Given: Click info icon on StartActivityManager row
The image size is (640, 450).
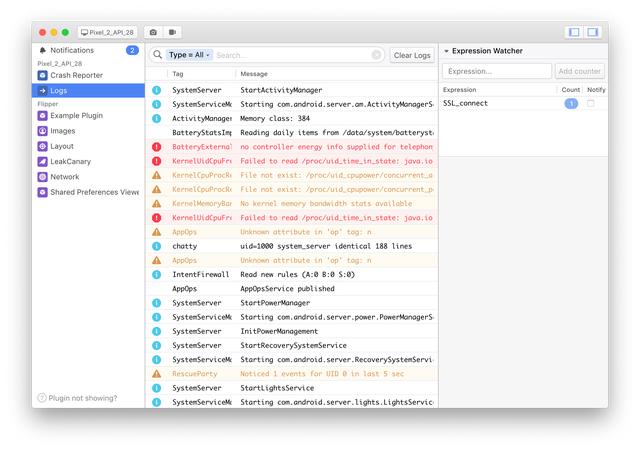Looking at the screenshot, I should tap(156, 90).
